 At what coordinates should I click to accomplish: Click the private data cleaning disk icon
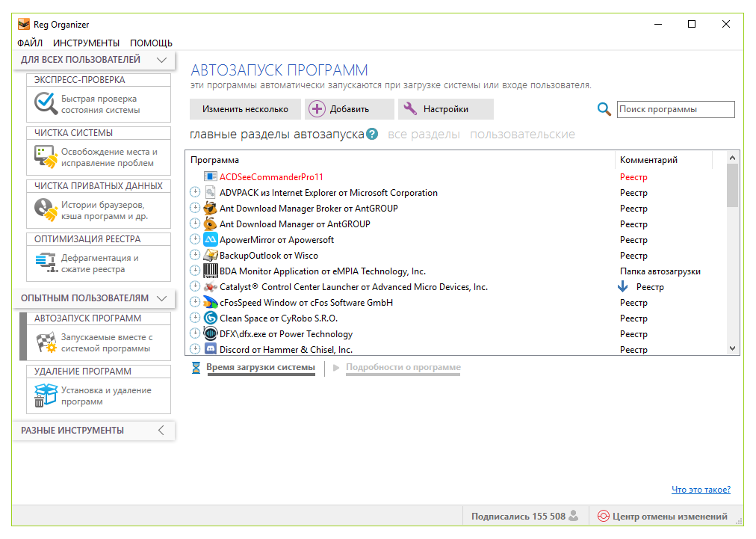point(46,210)
